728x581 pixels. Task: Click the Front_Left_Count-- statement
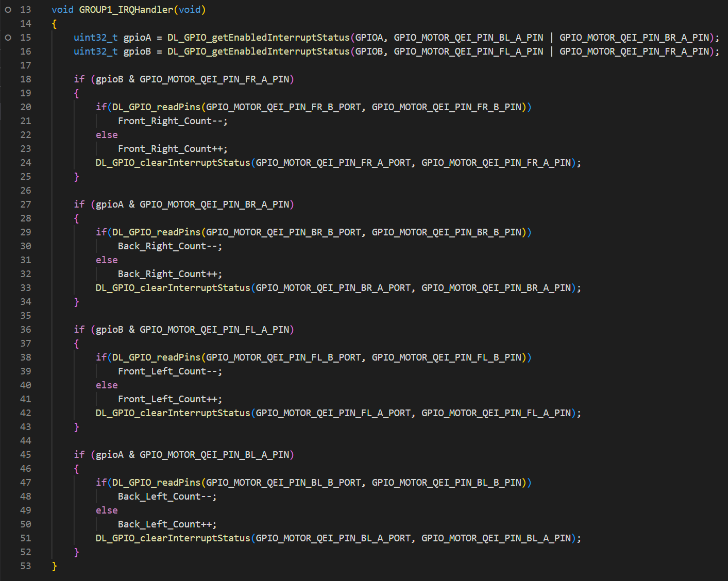click(170, 371)
